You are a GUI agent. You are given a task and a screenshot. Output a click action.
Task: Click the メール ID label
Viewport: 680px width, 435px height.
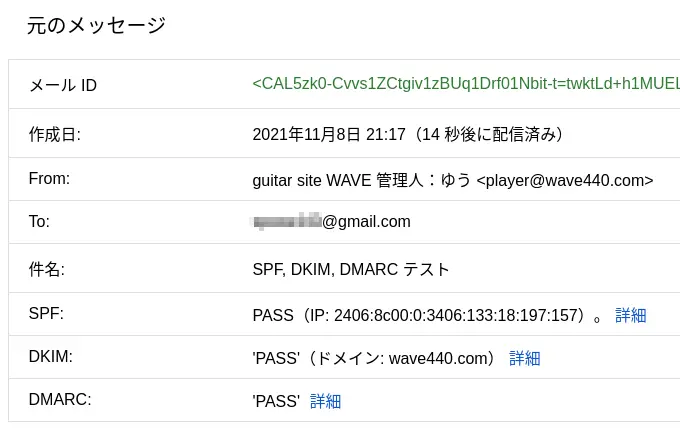point(63,85)
